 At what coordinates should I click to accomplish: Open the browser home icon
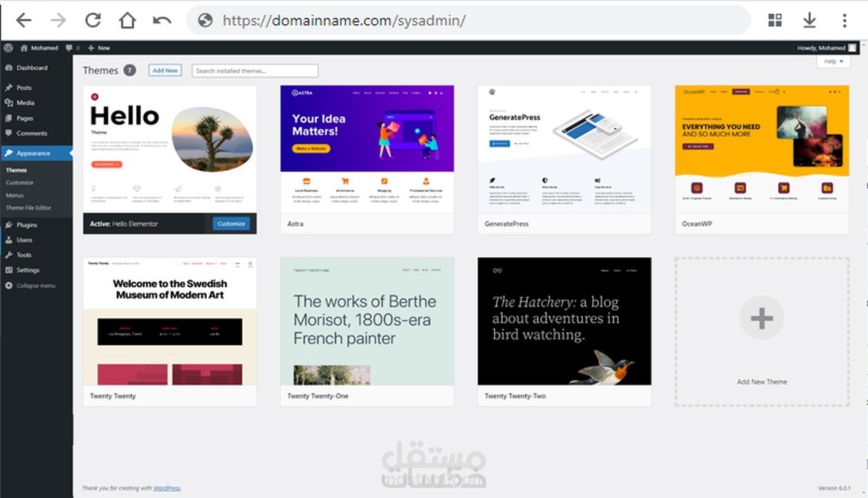click(127, 20)
